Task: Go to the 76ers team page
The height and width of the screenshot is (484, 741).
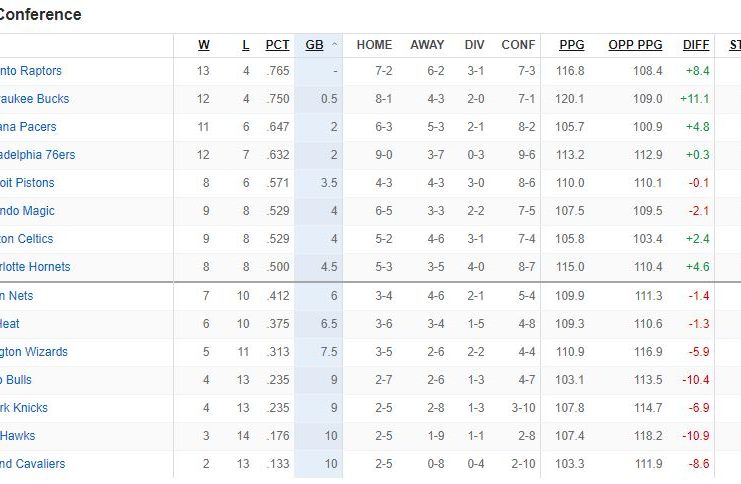Action: [38, 155]
